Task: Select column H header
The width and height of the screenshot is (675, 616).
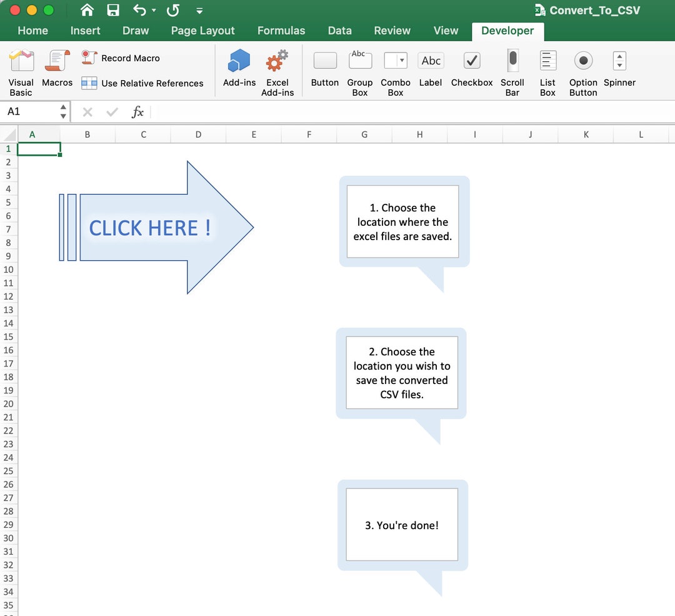Action: point(419,134)
